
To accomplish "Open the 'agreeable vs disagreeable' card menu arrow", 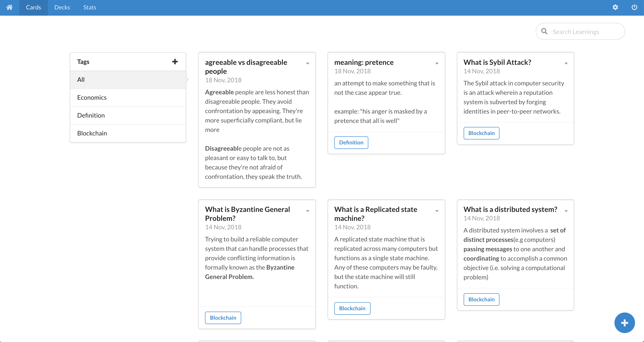I will [307, 63].
